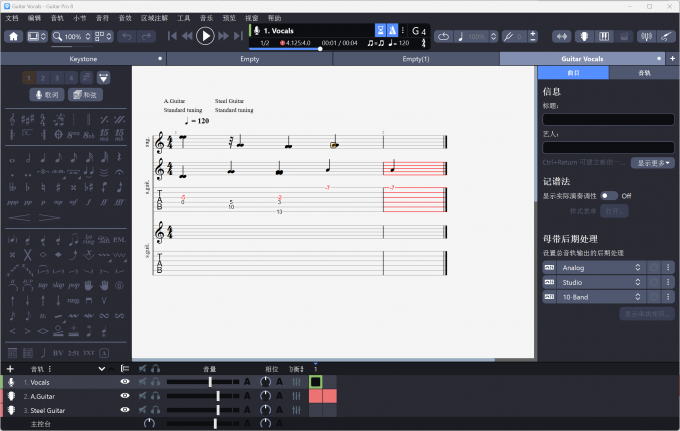Click the 歌词 lyrics button
Screen dimensions: 680x431
pos(47,95)
